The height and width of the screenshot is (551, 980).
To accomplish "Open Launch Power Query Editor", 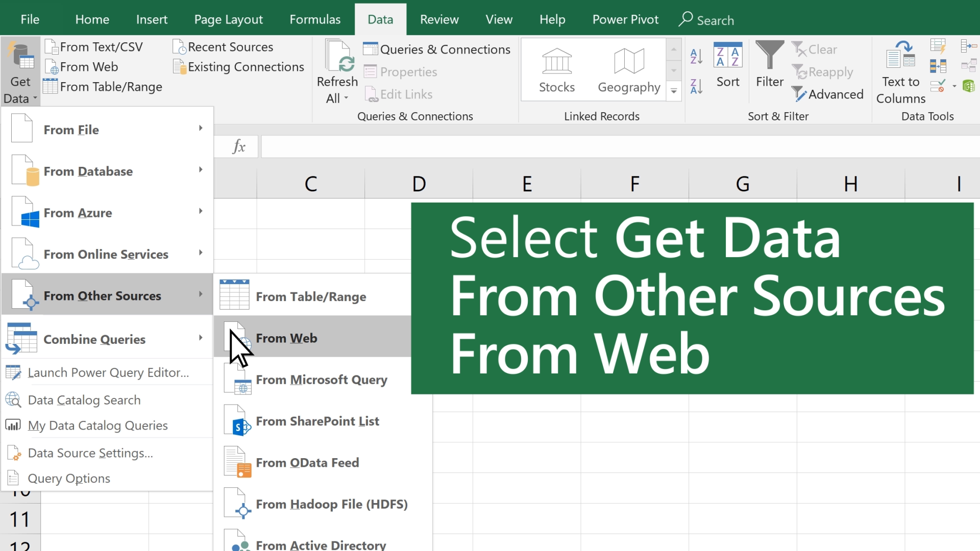I will click(x=108, y=372).
